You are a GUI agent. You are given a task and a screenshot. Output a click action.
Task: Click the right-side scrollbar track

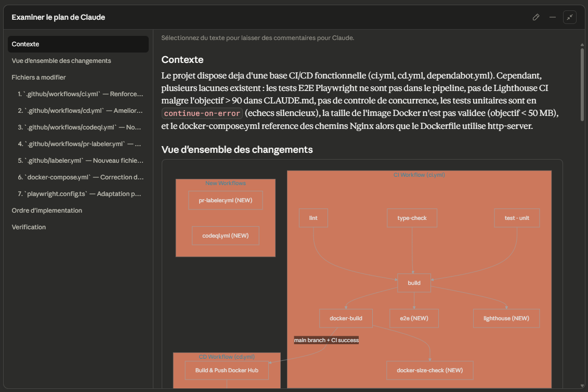tap(583, 208)
